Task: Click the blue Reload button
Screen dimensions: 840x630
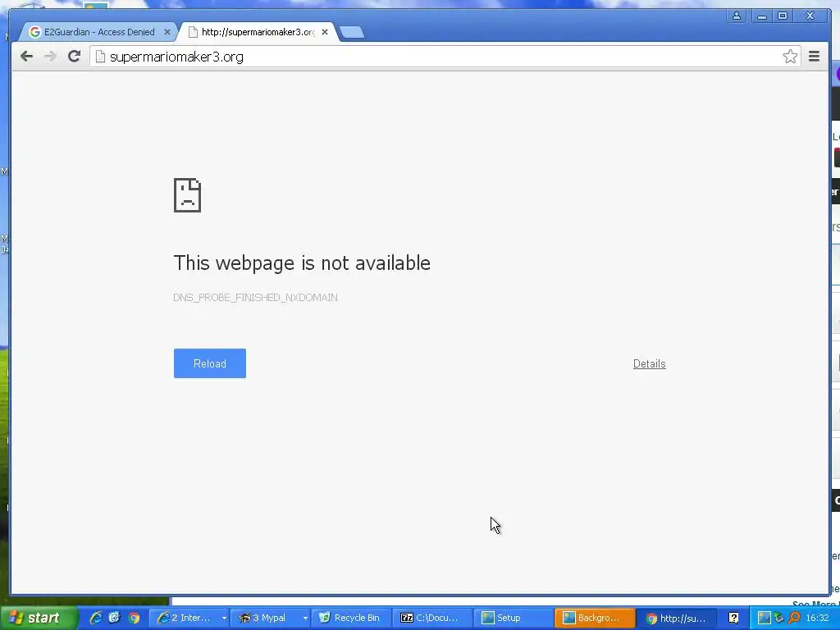Action: (210, 363)
